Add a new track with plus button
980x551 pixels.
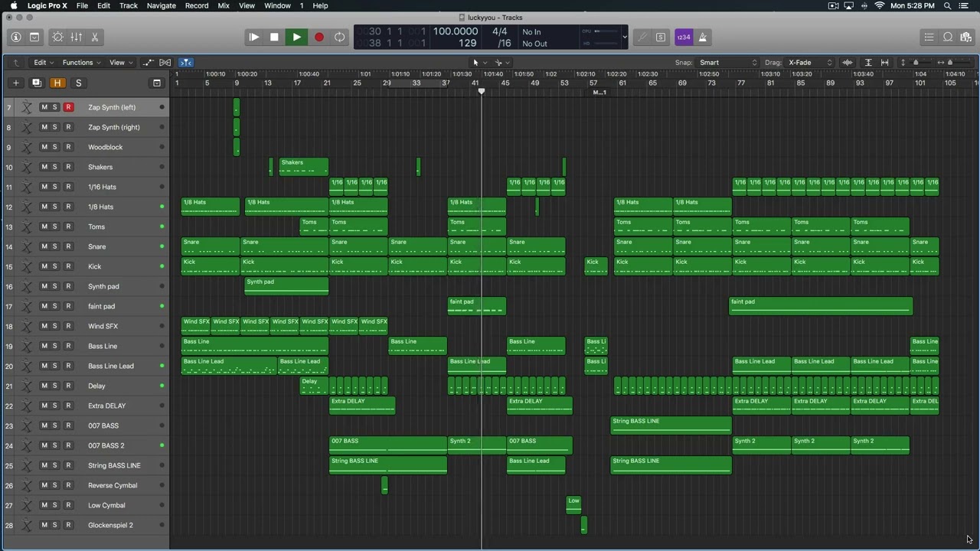coord(16,83)
